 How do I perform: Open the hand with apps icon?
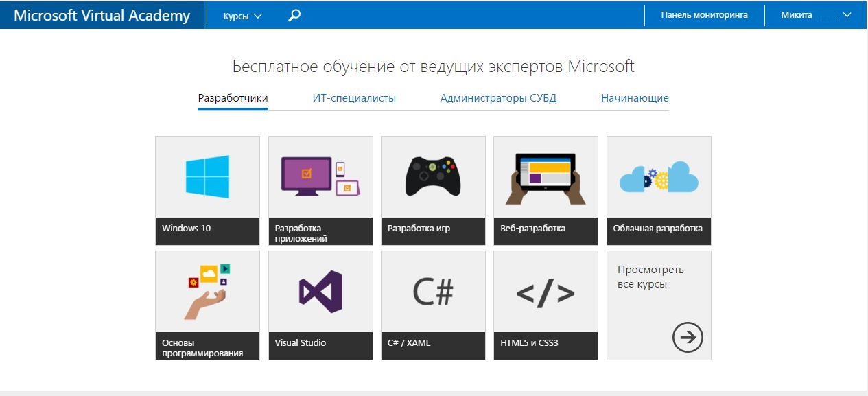207,291
